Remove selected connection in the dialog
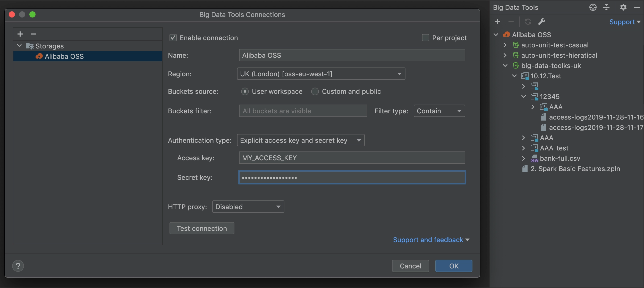The width and height of the screenshot is (644, 288). point(33,34)
